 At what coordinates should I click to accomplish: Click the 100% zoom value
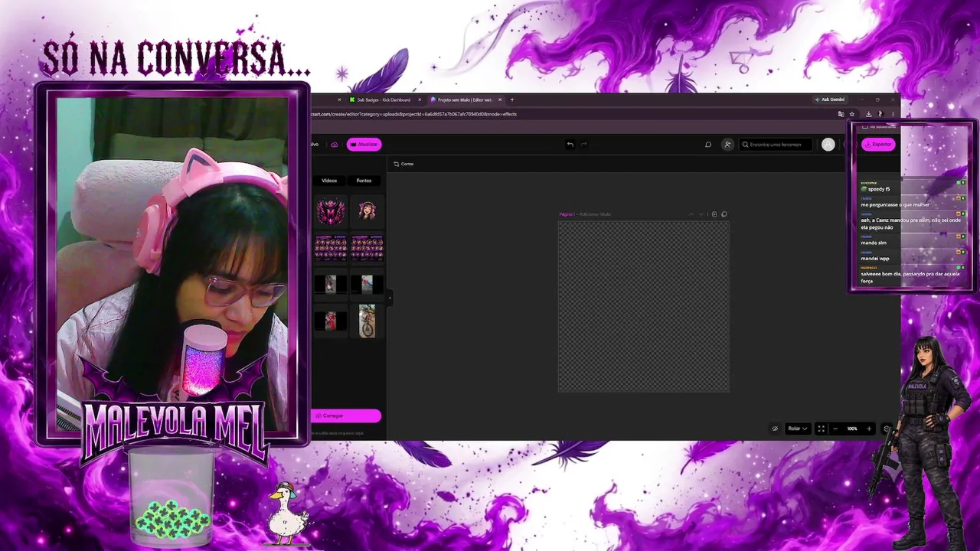click(852, 429)
